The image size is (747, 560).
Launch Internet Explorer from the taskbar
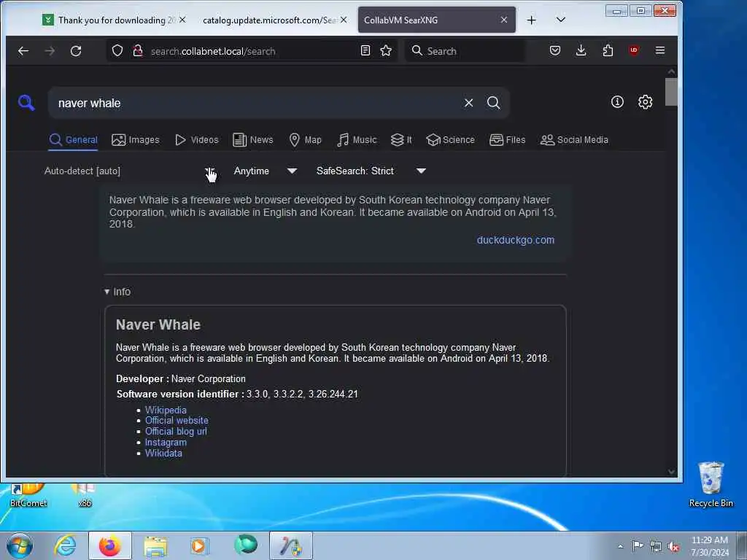click(x=65, y=545)
